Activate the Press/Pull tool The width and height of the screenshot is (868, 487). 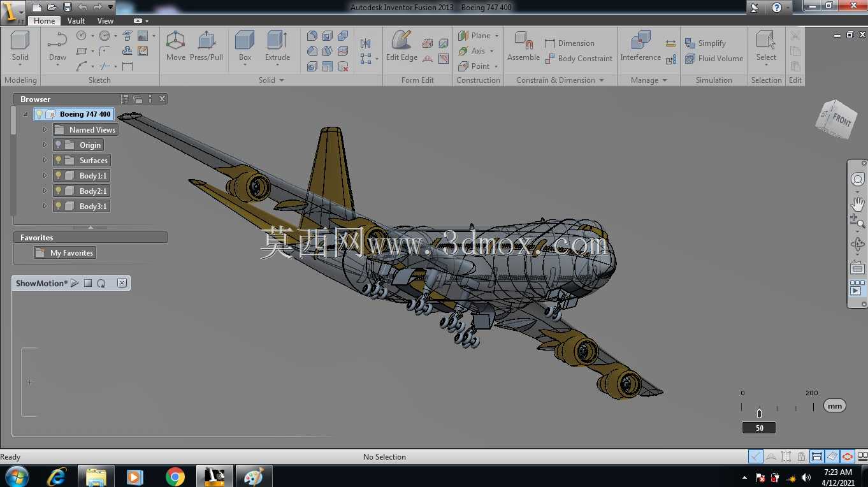[x=206, y=46]
